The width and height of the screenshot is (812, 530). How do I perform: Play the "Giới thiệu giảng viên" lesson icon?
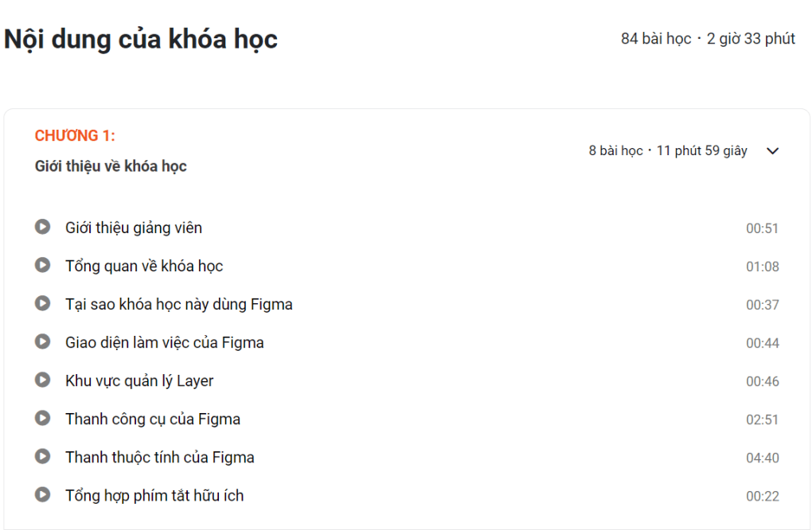[42, 227]
